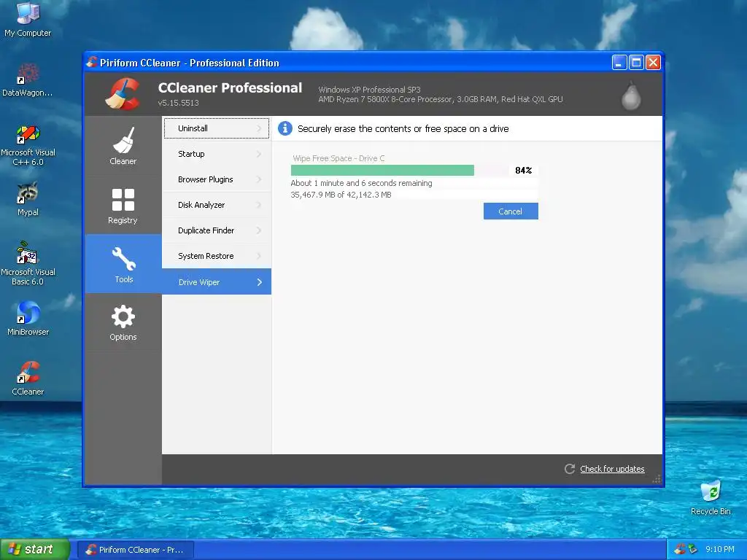This screenshot has width=747, height=560.
Task: Open the CCleaner desktop shortcut
Action: 28,378
